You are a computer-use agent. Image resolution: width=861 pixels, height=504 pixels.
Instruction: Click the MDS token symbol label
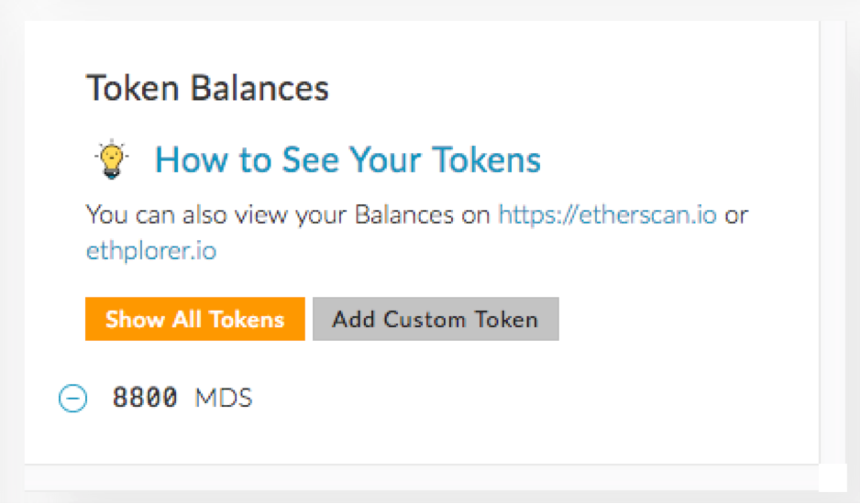coord(223,399)
